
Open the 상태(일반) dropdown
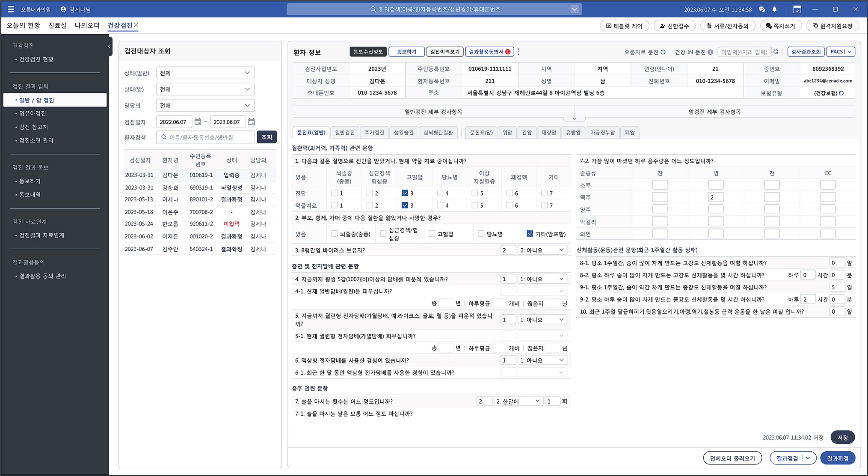coord(205,73)
